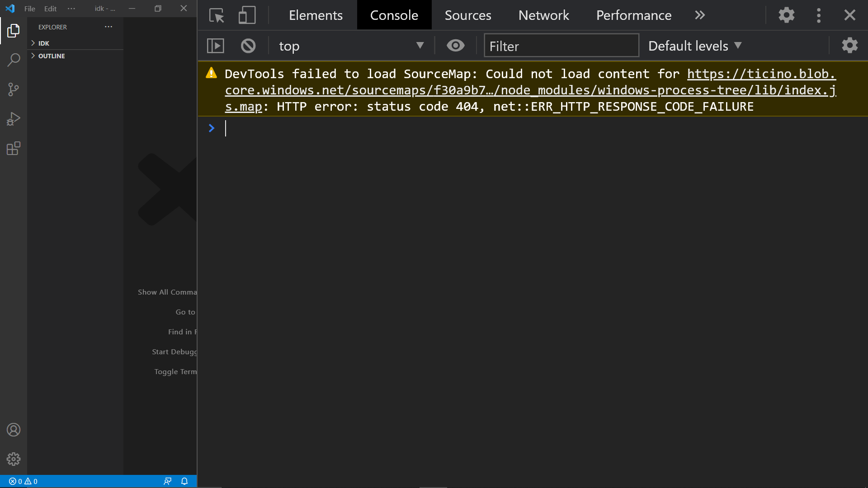
Task: Click the warning triangle icon in console message
Action: pyautogui.click(x=212, y=73)
